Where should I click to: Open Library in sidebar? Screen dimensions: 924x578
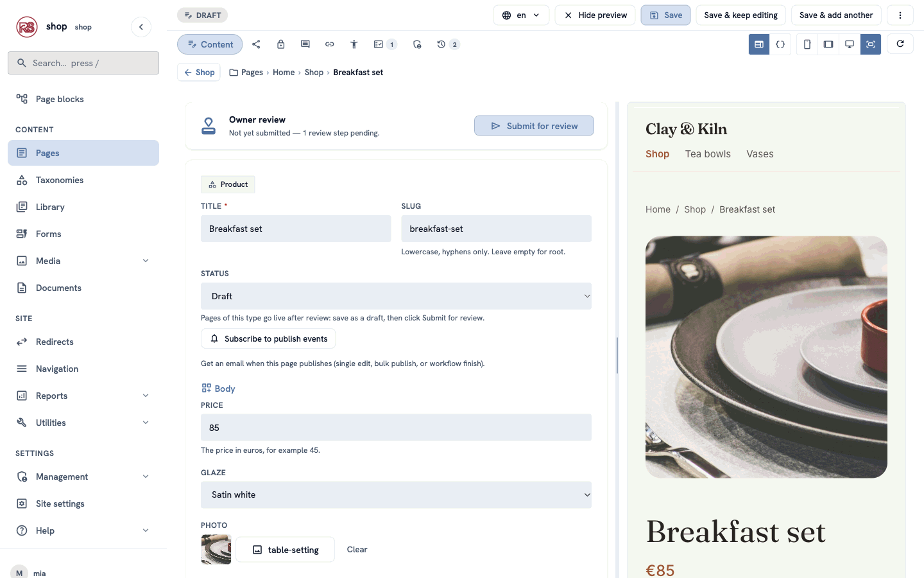pyautogui.click(x=83, y=207)
